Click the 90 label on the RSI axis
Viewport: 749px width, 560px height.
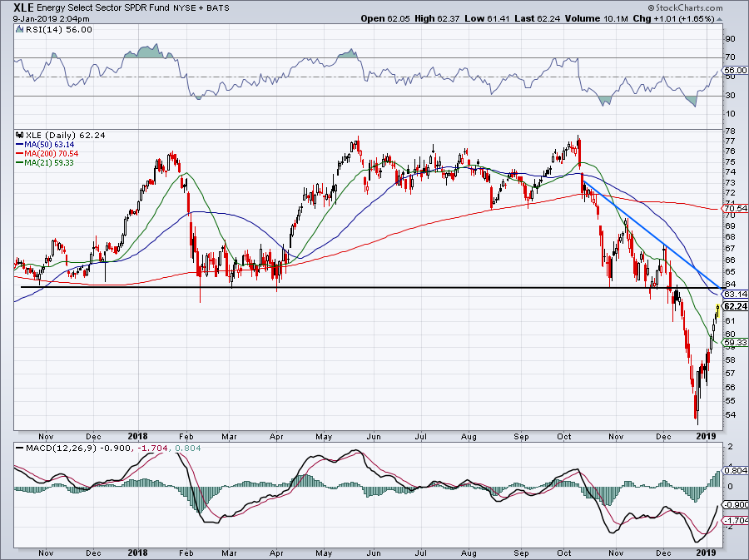click(730, 39)
